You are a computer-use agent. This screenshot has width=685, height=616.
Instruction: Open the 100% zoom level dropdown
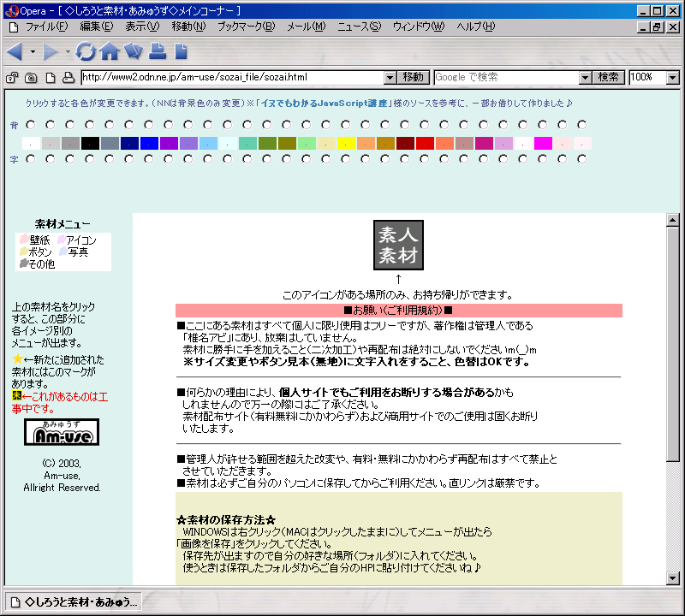673,78
